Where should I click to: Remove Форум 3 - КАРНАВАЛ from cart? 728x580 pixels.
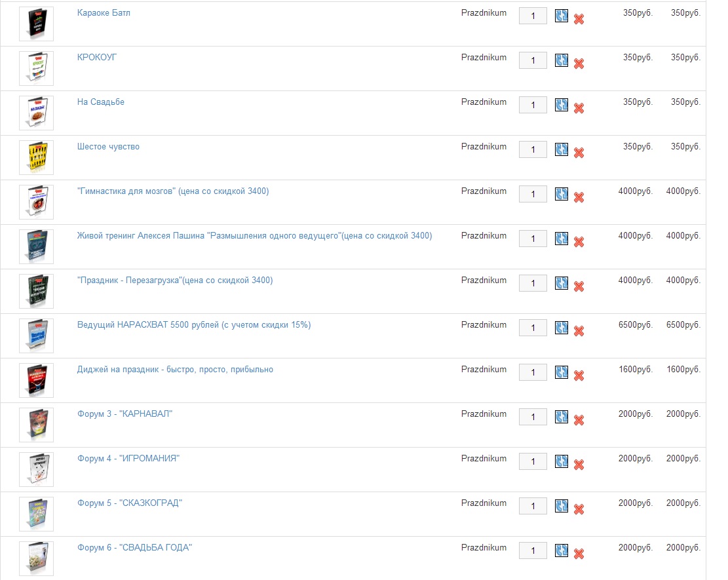(579, 420)
